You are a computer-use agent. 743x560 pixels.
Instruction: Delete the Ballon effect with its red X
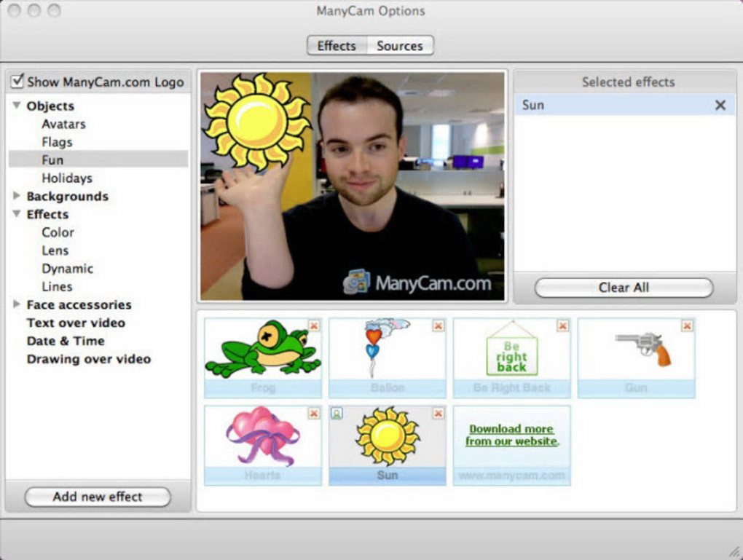pyautogui.click(x=439, y=326)
